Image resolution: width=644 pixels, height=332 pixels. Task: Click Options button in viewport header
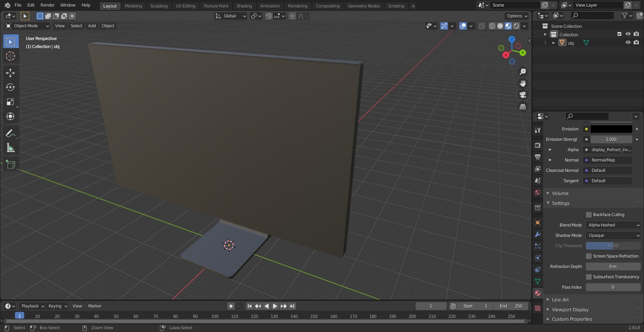point(517,16)
